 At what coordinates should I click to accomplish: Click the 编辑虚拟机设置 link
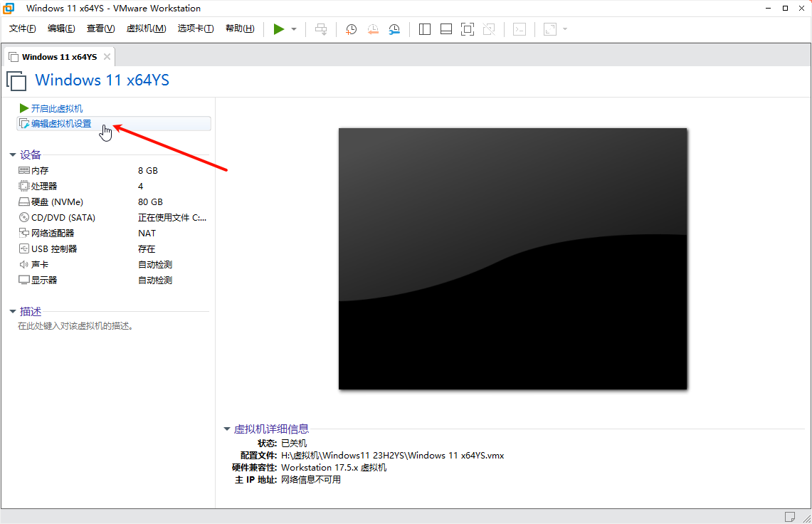pos(61,123)
